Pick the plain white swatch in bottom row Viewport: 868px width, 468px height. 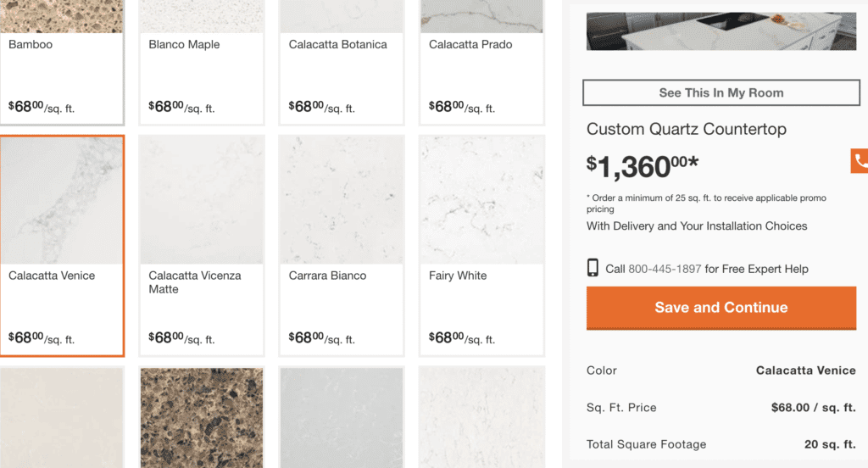click(481, 418)
